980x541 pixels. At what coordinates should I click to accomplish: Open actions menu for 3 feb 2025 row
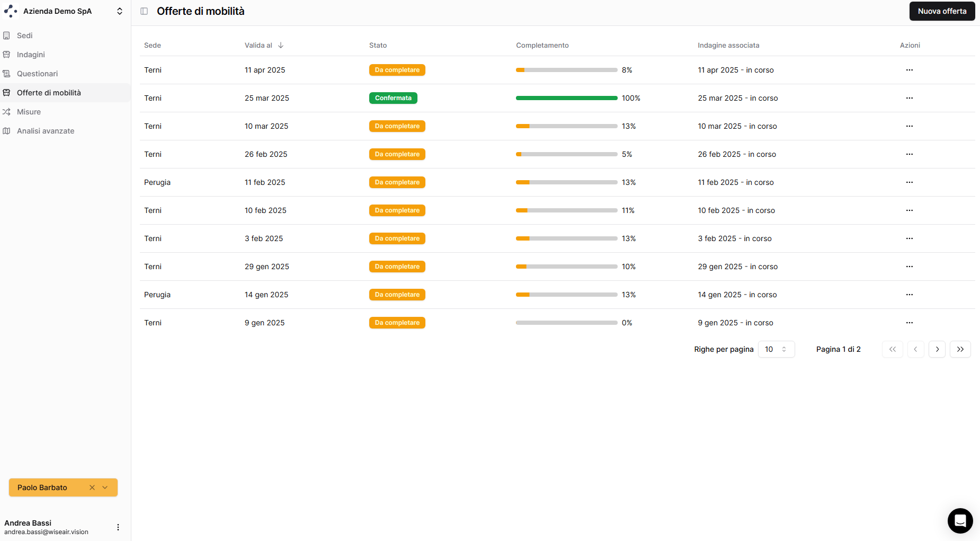coord(910,238)
